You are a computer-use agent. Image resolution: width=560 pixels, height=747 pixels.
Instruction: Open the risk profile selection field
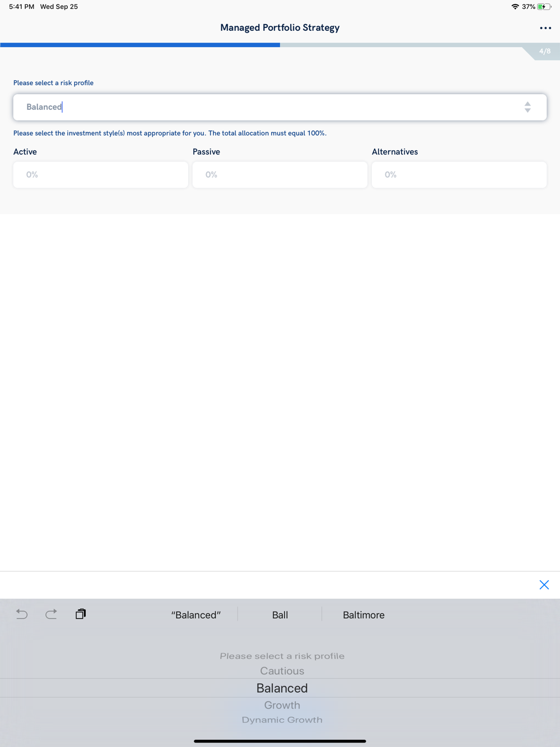269,107
